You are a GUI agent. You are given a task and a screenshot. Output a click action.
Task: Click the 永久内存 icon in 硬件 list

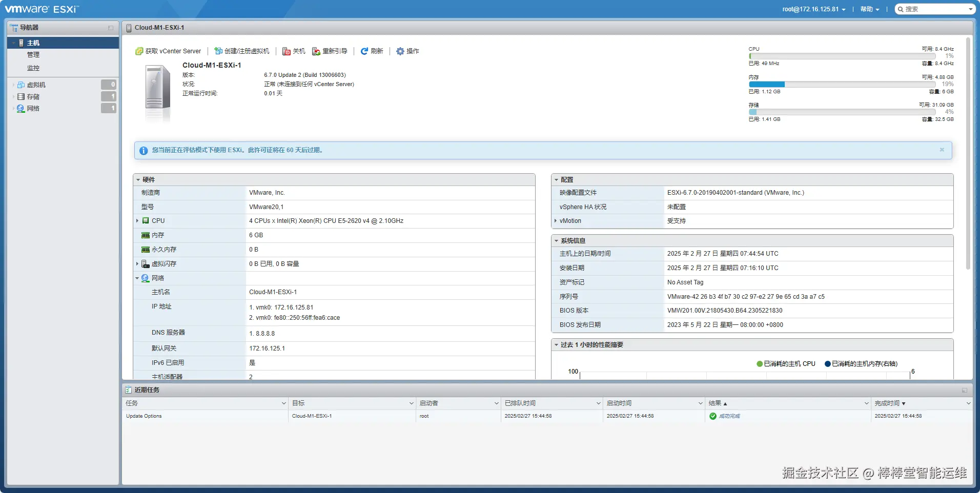[146, 250]
